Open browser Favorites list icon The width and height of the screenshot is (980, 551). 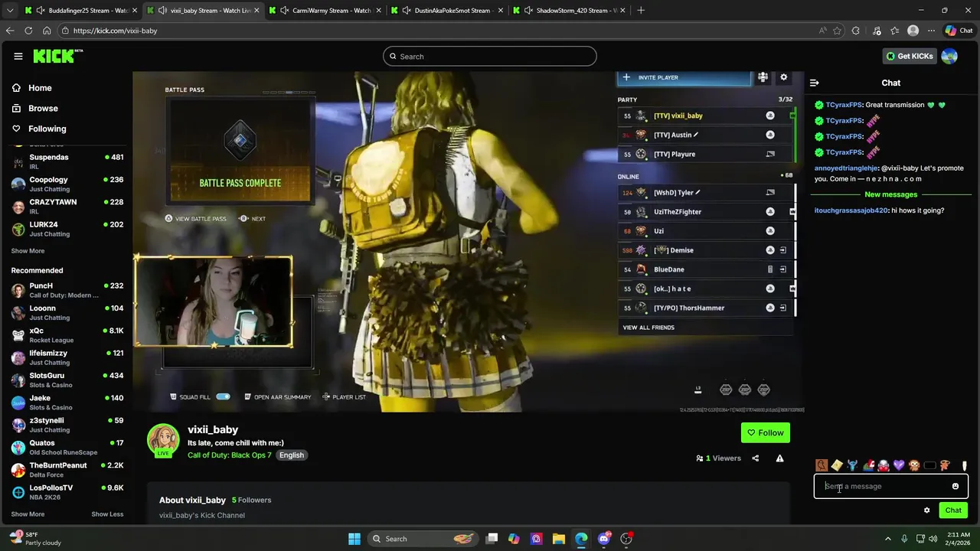[894, 31]
